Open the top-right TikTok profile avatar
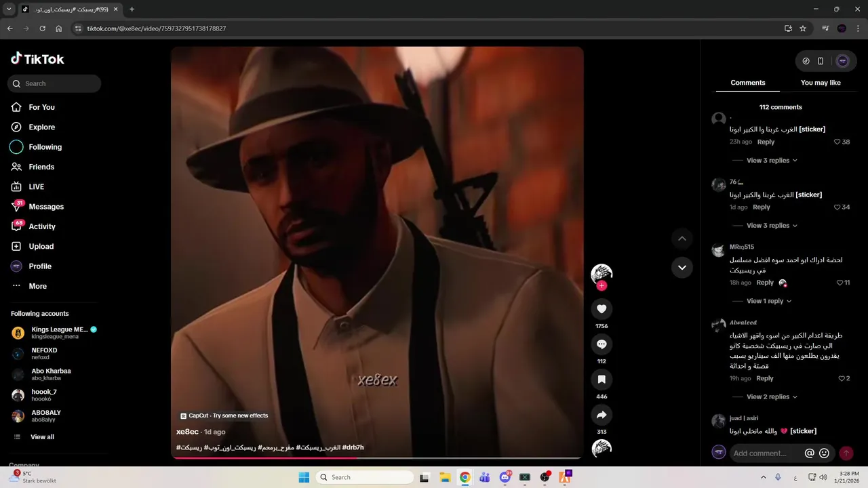868x488 pixels. [x=843, y=61]
